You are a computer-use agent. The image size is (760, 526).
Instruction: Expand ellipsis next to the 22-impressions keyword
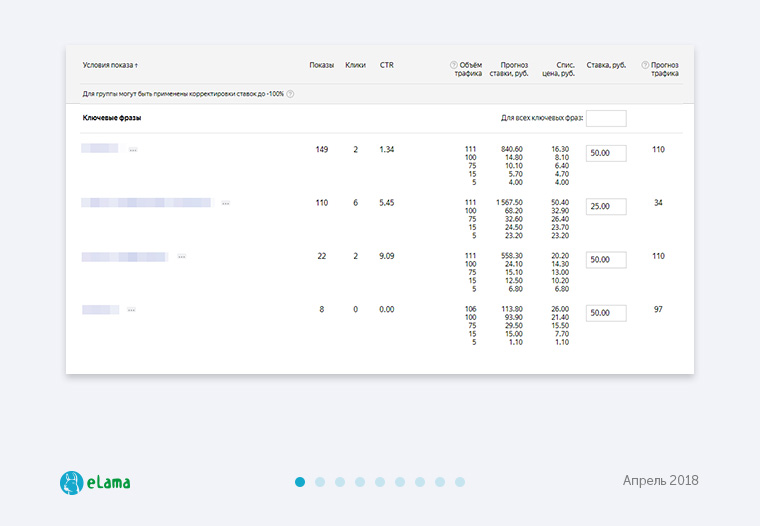click(x=181, y=257)
